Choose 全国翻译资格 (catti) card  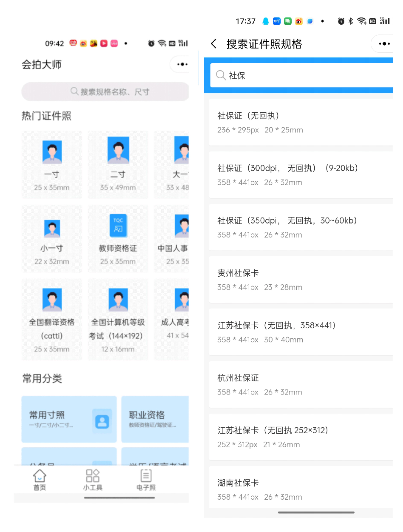click(52, 319)
